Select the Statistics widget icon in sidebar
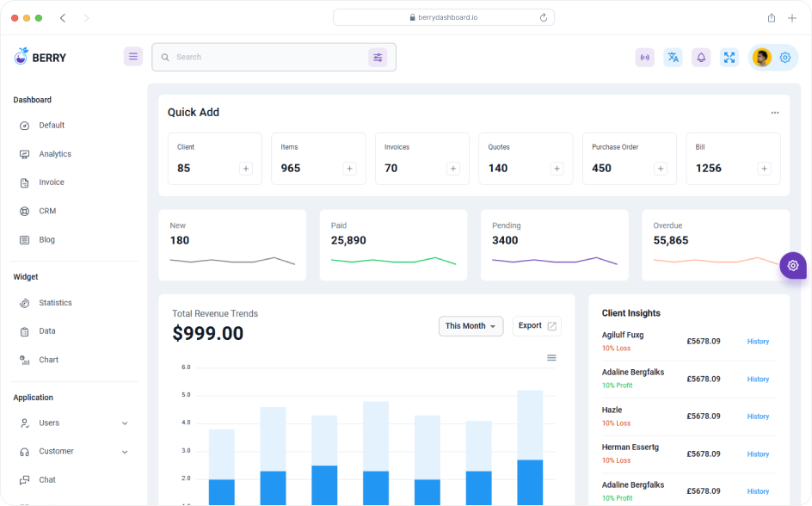Viewport: 812px width, 506px height. (x=26, y=302)
